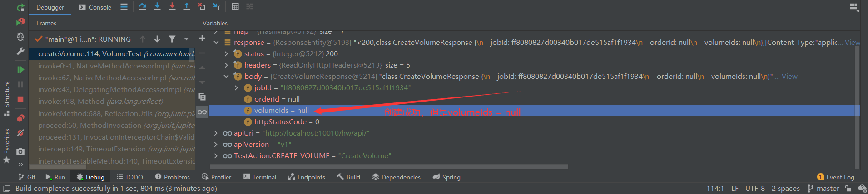Open the View Breakpoints icon

pos(20,118)
